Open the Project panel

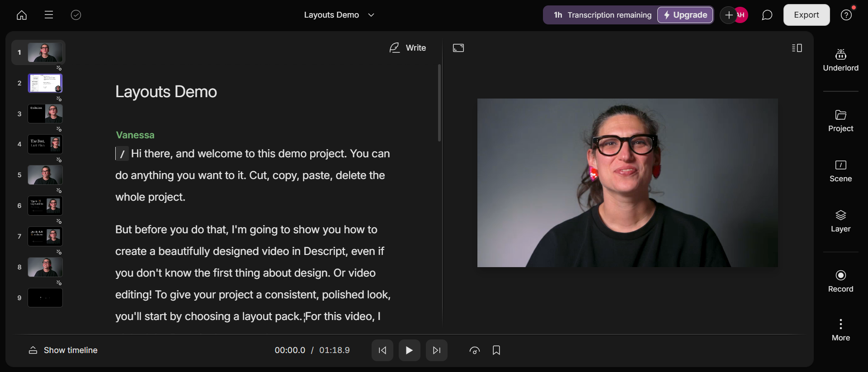click(x=840, y=121)
